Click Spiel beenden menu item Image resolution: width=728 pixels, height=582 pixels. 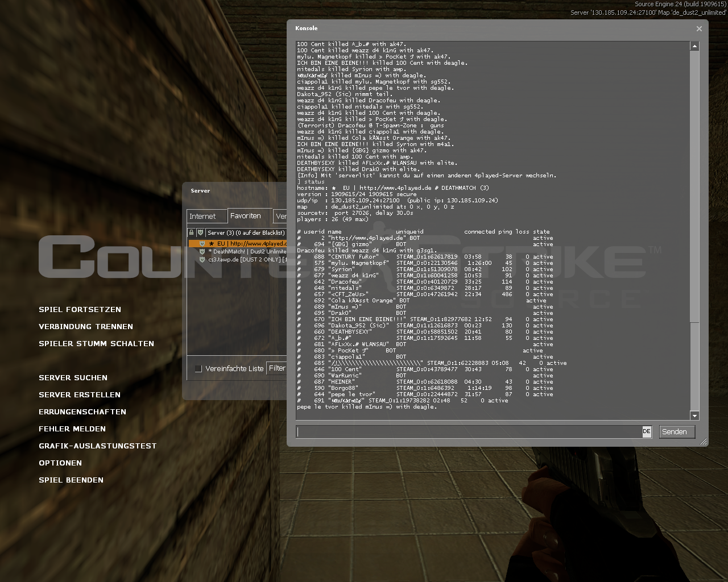(x=71, y=480)
